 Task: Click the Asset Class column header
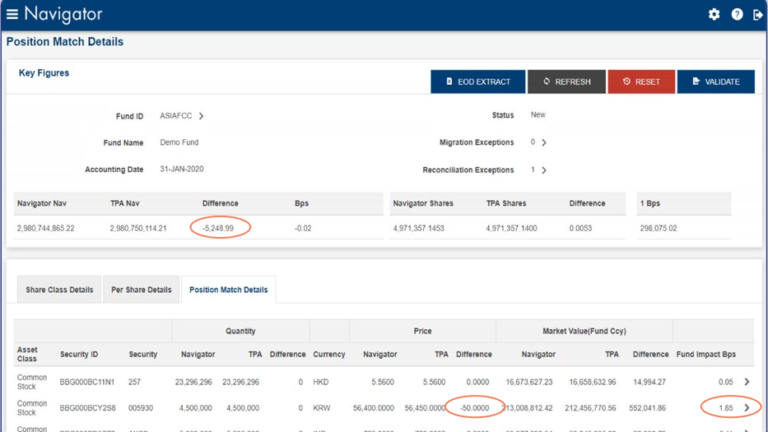point(27,354)
